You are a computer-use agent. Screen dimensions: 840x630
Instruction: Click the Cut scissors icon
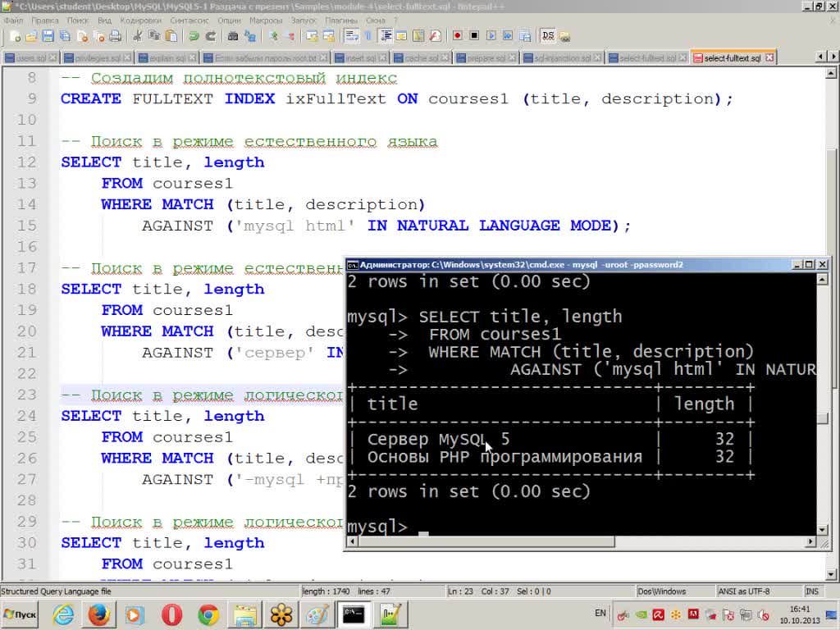pos(138,36)
